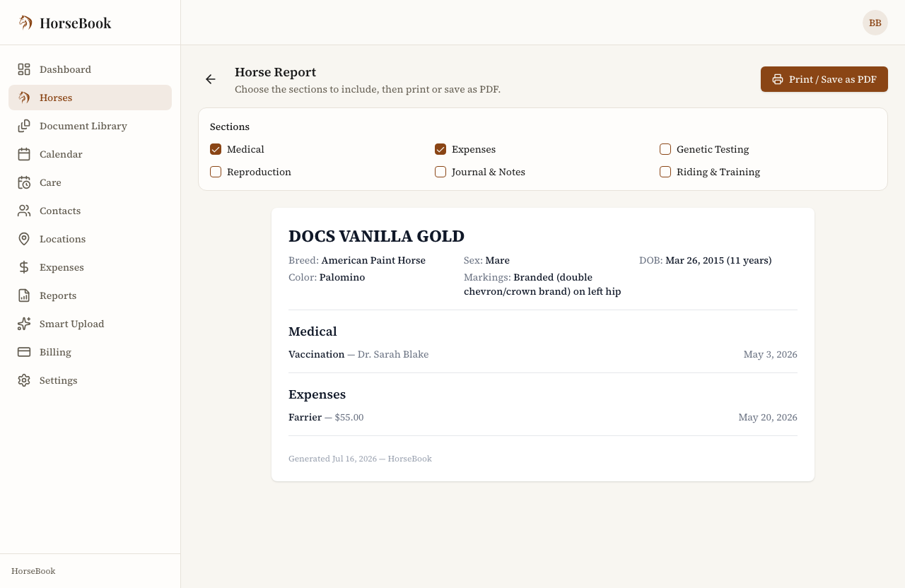Click the Sections label
Viewport: 905px width, 588px height.
pos(230,127)
